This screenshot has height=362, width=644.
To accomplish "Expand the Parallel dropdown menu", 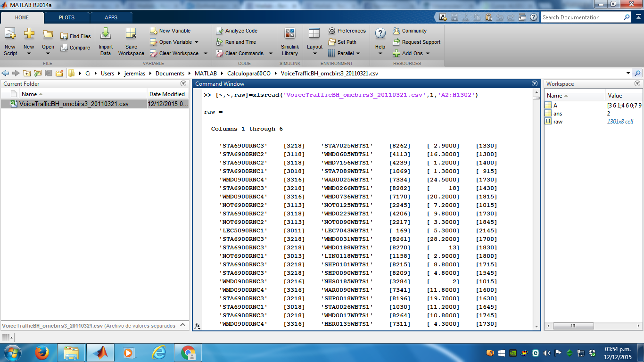I will click(358, 53).
